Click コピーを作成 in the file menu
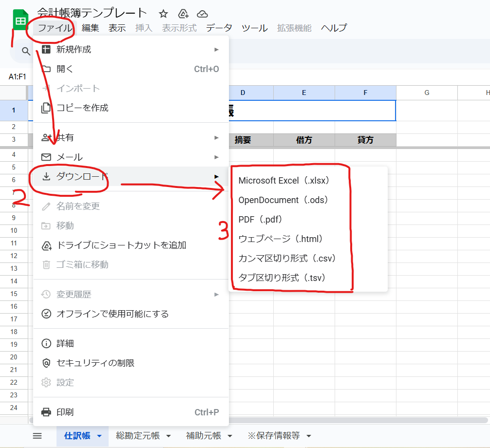This screenshot has height=448, width=490. [x=82, y=108]
